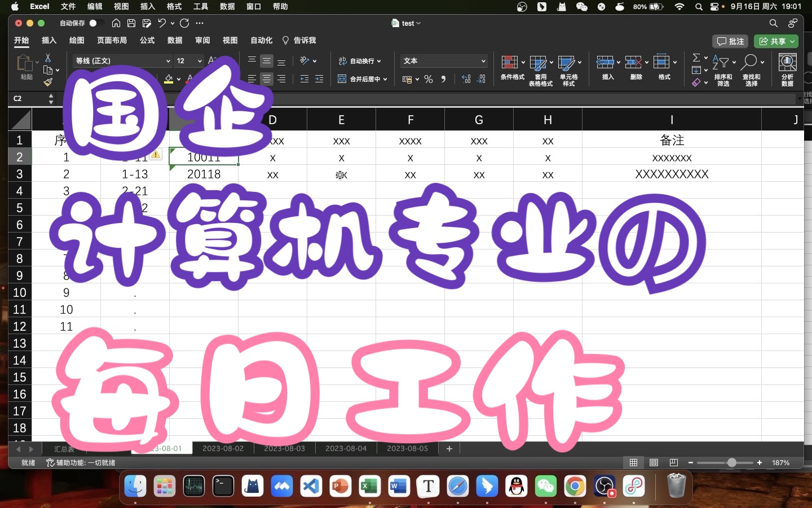This screenshot has width=812, height=508.
Task: Click the Save floppy disk icon
Action: pos(131,23)
